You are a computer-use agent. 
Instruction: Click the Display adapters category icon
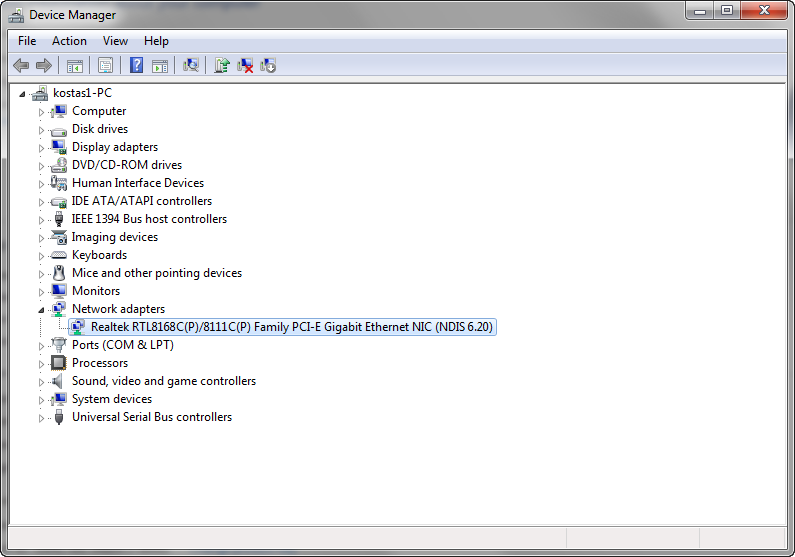pos(59,147)
